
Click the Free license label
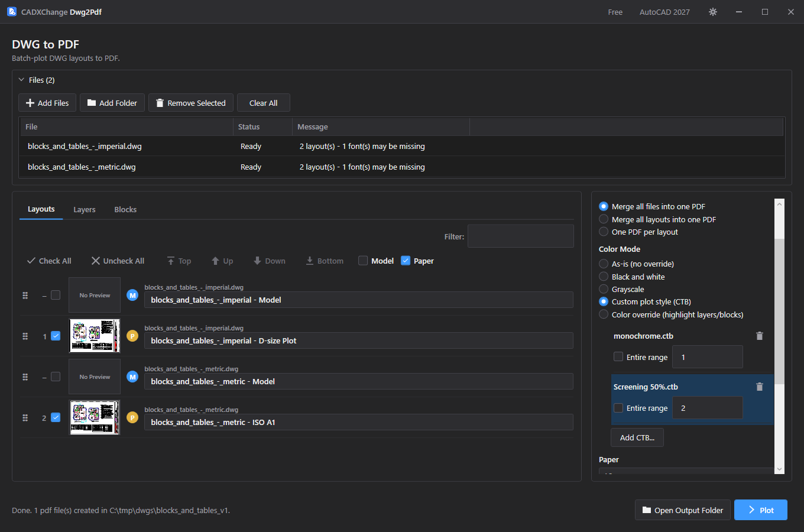(x=615, y=12)
